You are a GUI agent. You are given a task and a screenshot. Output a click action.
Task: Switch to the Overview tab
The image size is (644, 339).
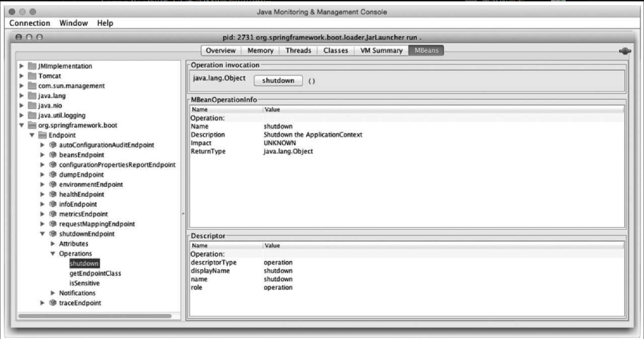coord(221,50)
